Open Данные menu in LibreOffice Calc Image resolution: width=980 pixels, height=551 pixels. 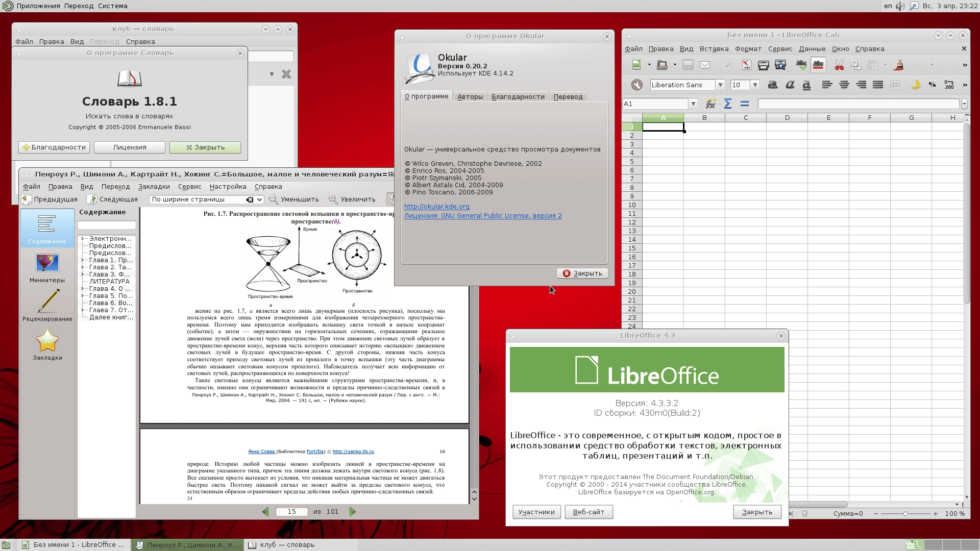tap(812, 49)
